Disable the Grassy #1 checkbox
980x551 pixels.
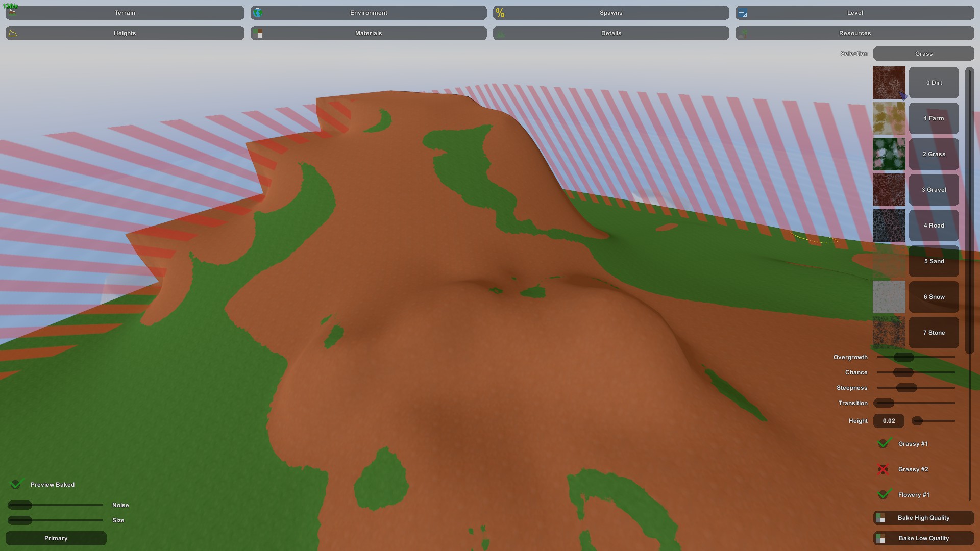[x=884, y=443]
